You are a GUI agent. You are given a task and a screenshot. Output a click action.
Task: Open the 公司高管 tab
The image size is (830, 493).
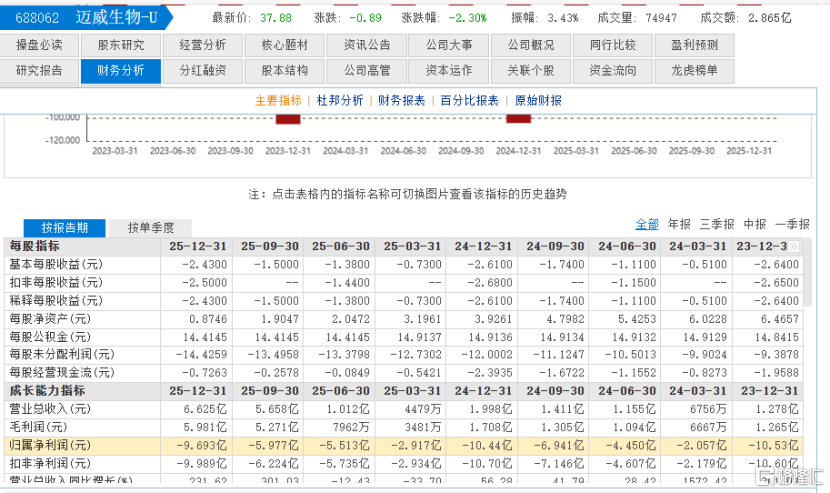(x=367, y=70)
